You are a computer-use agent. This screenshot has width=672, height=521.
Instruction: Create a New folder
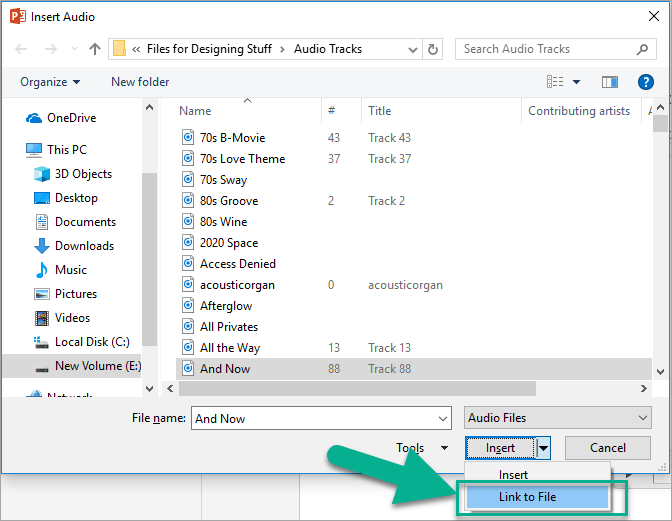[x=140, y=82]
